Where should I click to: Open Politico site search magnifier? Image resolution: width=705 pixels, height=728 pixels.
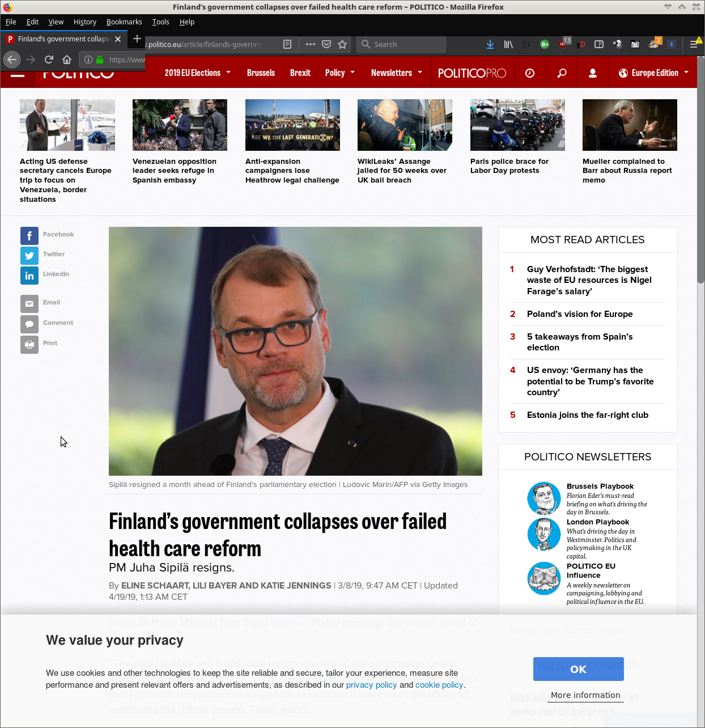click(562, 73)
